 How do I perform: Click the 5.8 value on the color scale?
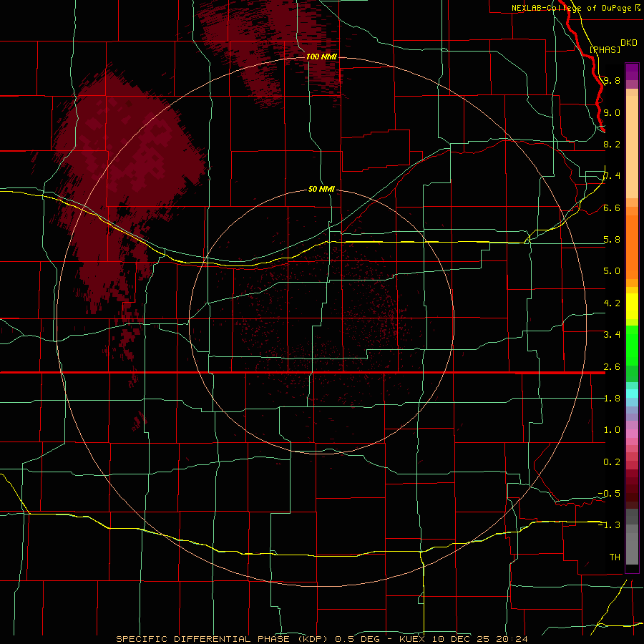[612, 240]
